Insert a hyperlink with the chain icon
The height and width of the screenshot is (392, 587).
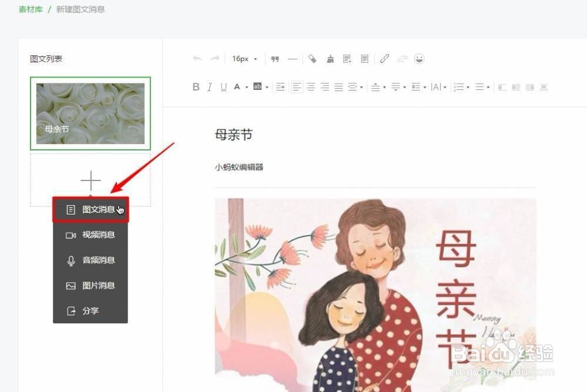(x=384, y=59)
